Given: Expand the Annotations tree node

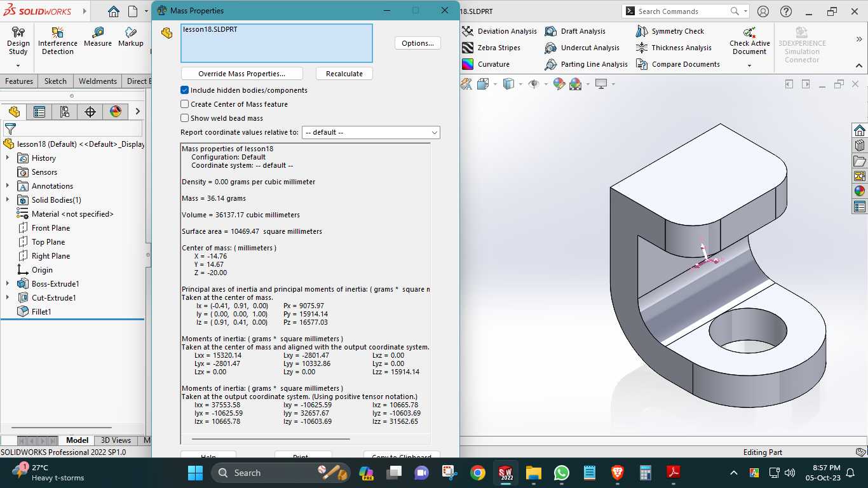Looking at the screenshot, I should coord(8,186).
